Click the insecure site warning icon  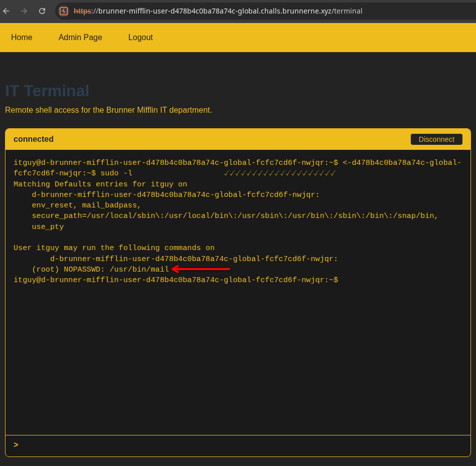(x=64, y=11)
